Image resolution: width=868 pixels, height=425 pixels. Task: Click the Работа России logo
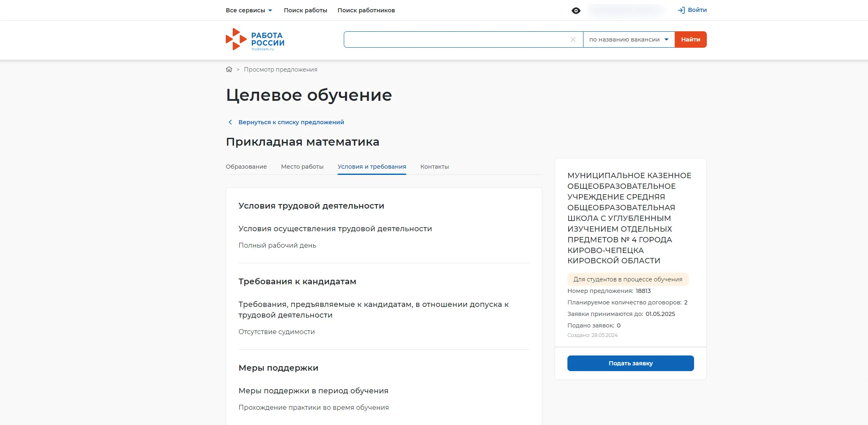tap(255, 39)
